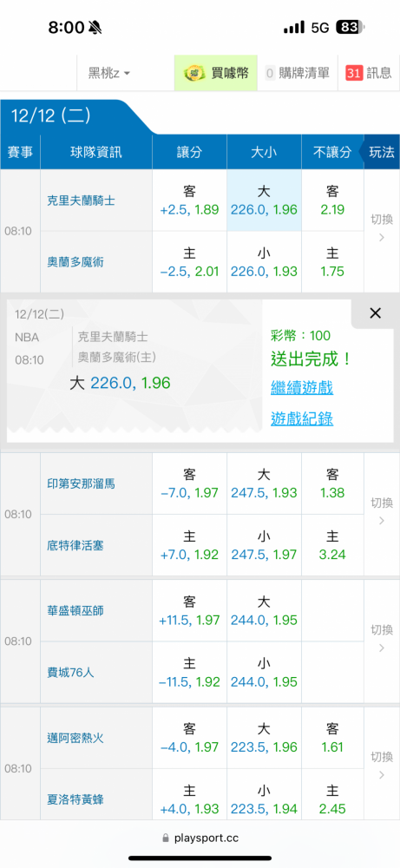This screenshot has width=400, height=868.
Task: Pick 主 1.75 moneyline for 魔術
Action: pyautogui.click(x=332, y=262)
